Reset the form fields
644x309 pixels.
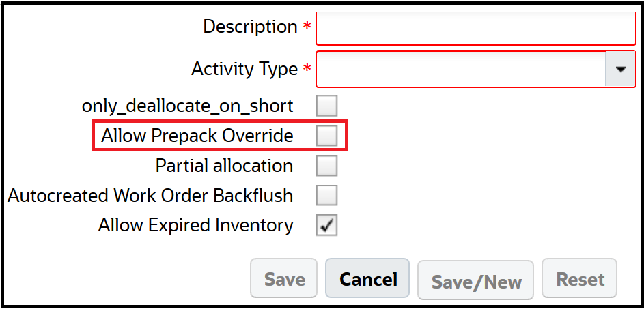click(580, 278)
